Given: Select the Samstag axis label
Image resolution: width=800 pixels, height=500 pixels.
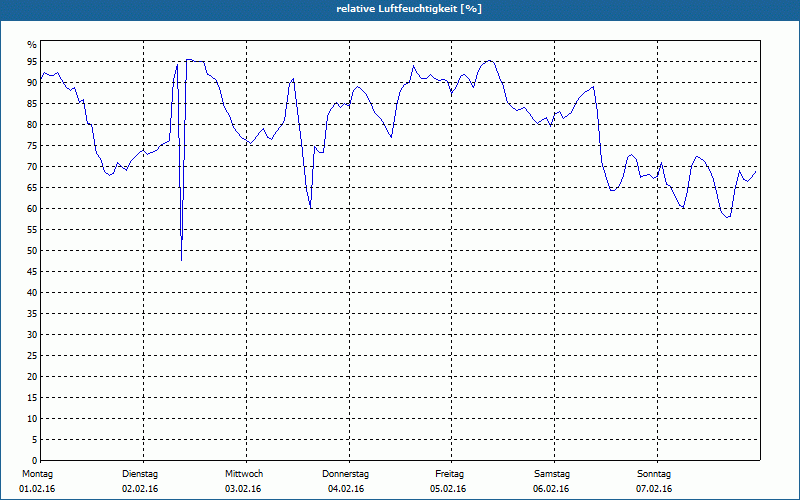Looking at the screenshot, I should click(x=552, y=474).
